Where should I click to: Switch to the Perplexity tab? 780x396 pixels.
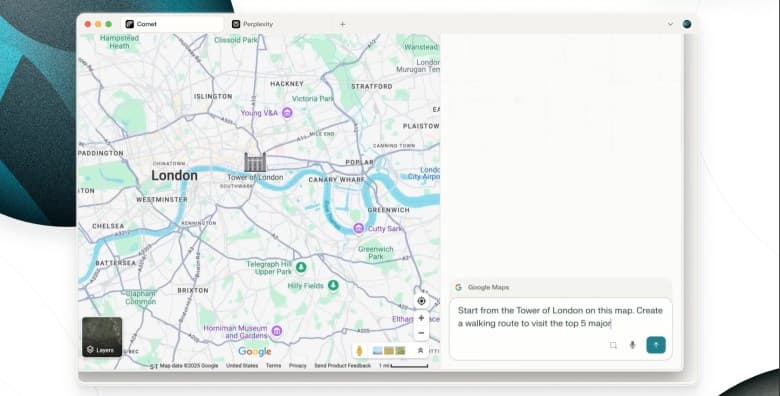click(253, 24)
